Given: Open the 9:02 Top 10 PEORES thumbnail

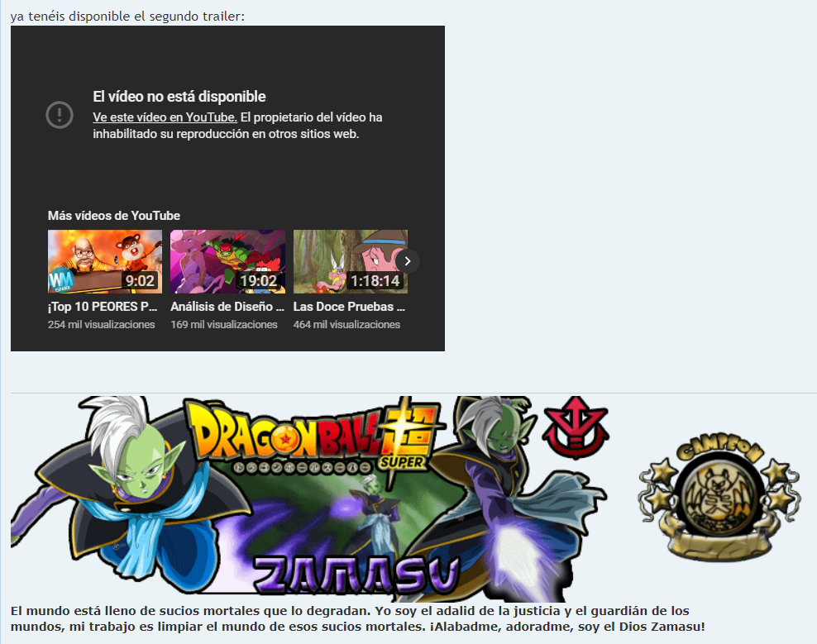Looking at the screenshot, I should coord(105,261).
